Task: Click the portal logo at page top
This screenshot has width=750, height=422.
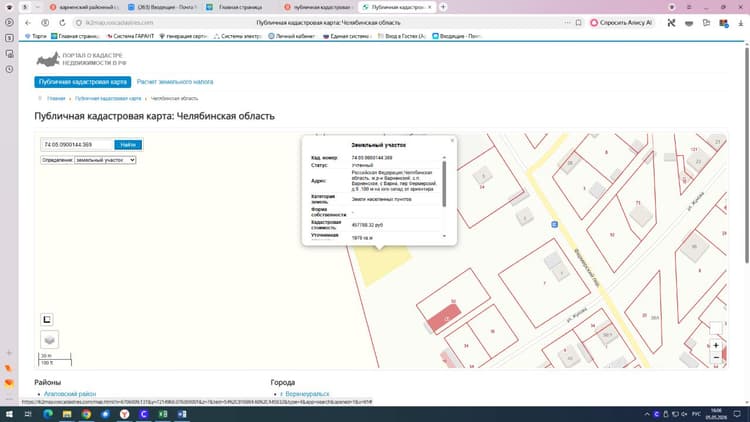Action: point(81,59)
